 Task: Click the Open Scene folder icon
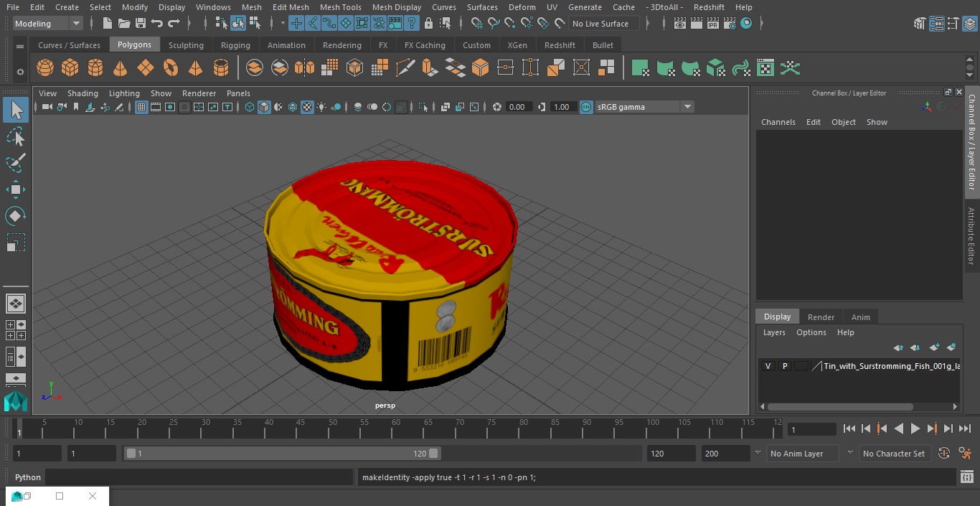pos(124,24)
